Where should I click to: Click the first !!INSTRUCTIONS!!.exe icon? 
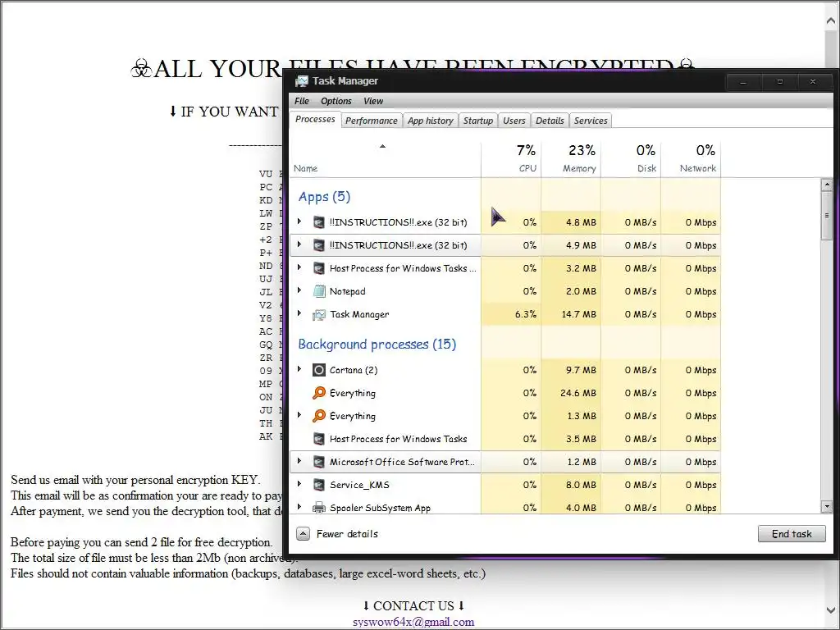319,222
